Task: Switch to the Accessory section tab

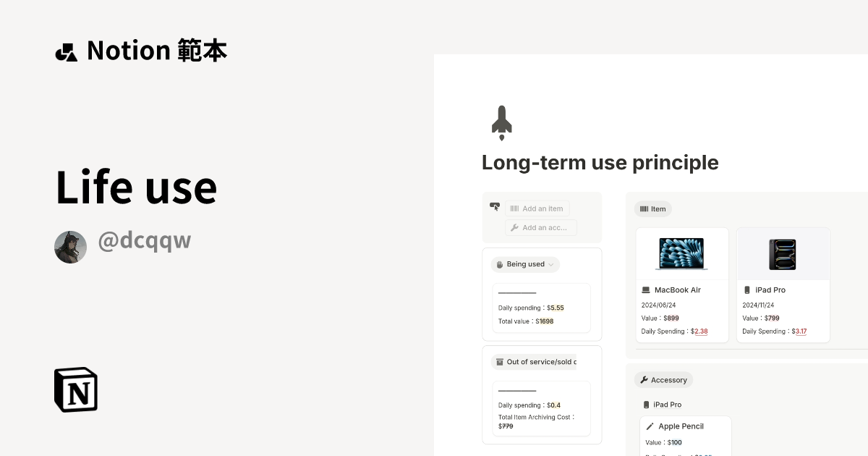Action: (x=663, y=379)
